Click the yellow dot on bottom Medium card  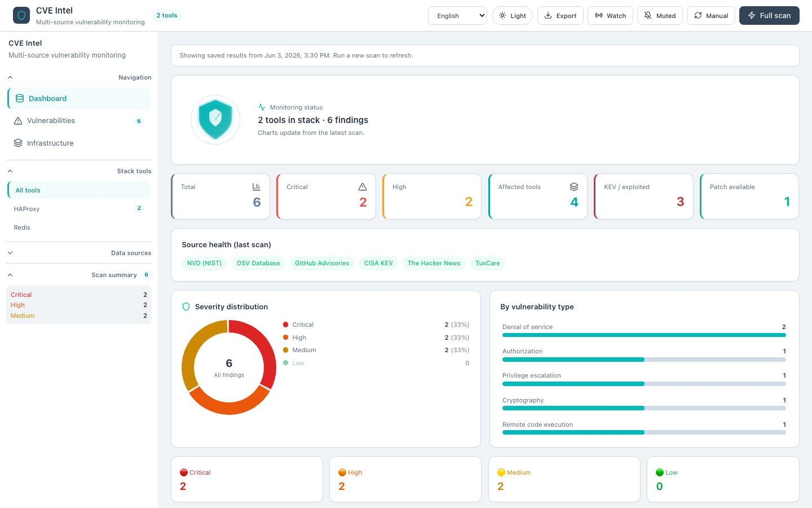coord(501,472)
